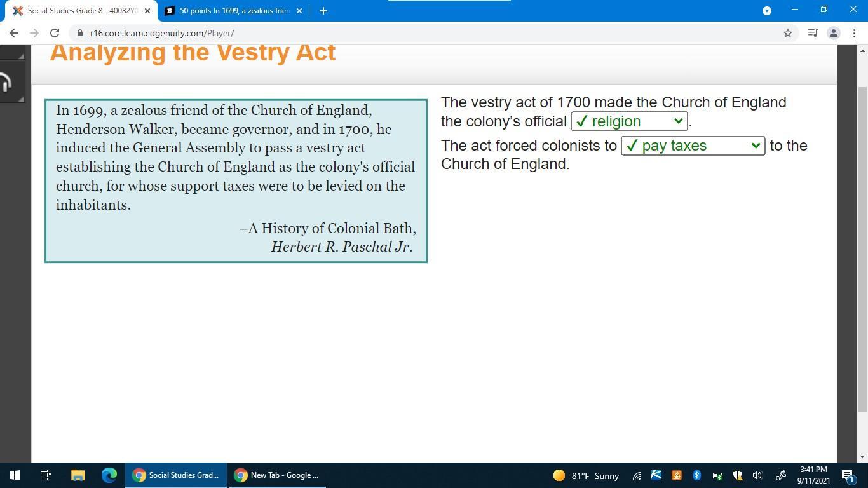Open the tab search dropdown
Image resolution: width=868 pixels, height=488 pixels.
click(767, 10)
